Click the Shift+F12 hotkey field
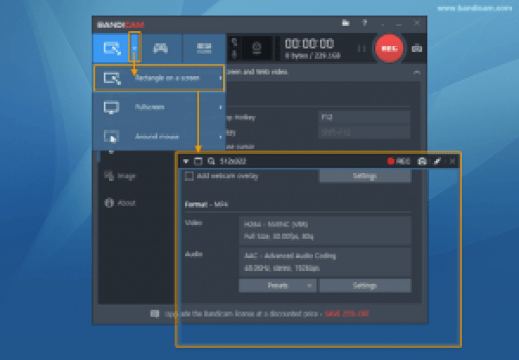 tap(364, 132)
